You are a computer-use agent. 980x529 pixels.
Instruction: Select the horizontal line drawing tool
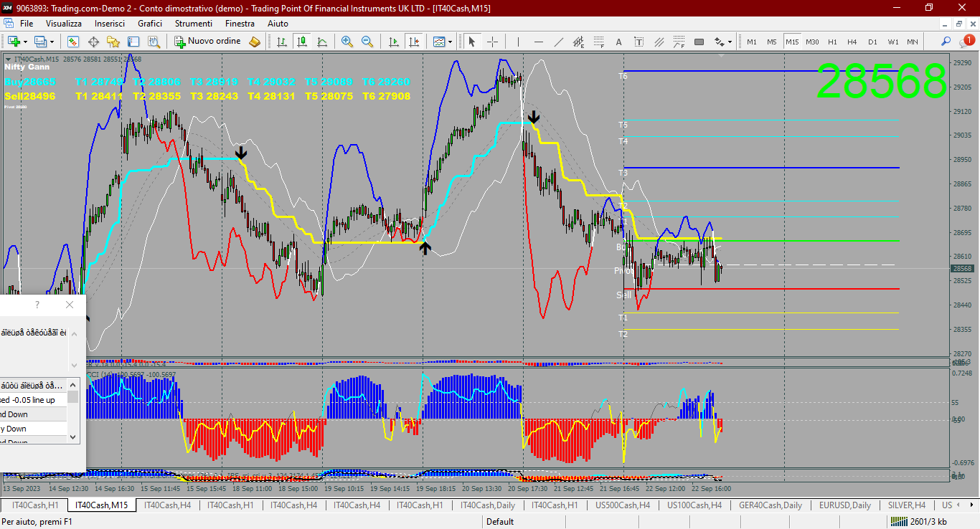(538, 42)
